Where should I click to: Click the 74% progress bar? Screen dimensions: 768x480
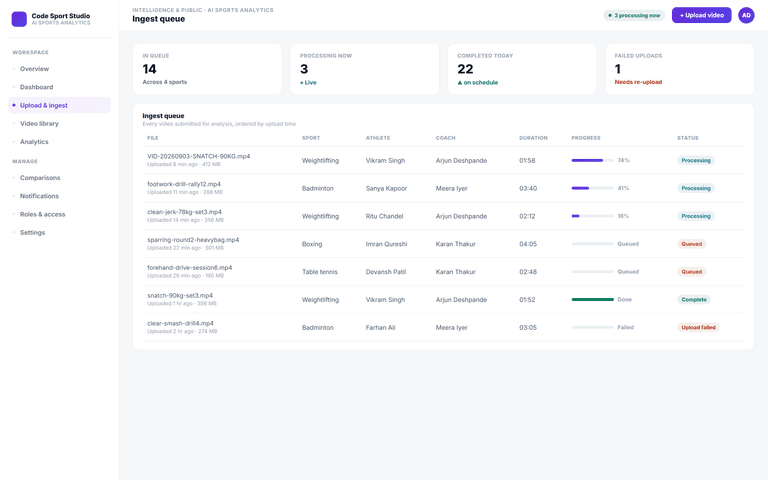point(592,161)
